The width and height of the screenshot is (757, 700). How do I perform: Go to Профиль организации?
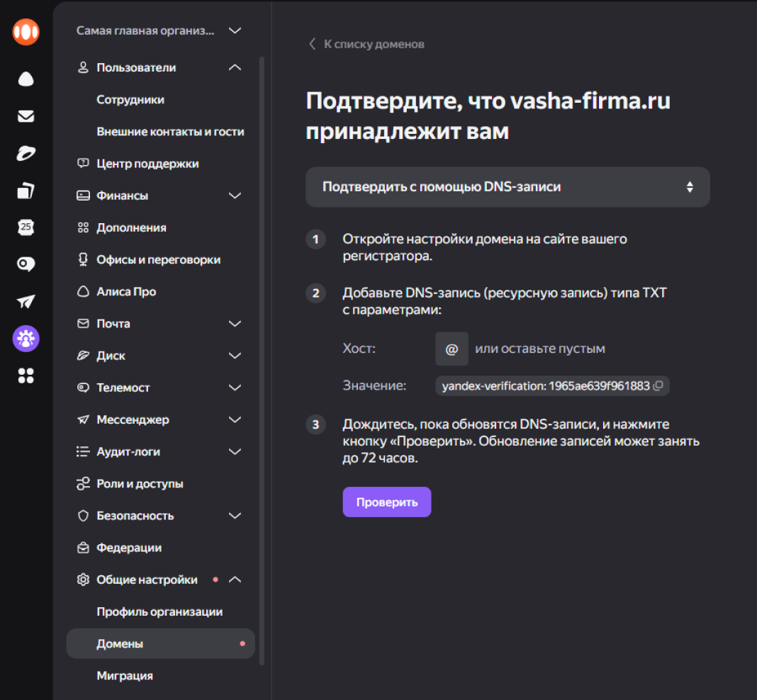click(159, 611)
